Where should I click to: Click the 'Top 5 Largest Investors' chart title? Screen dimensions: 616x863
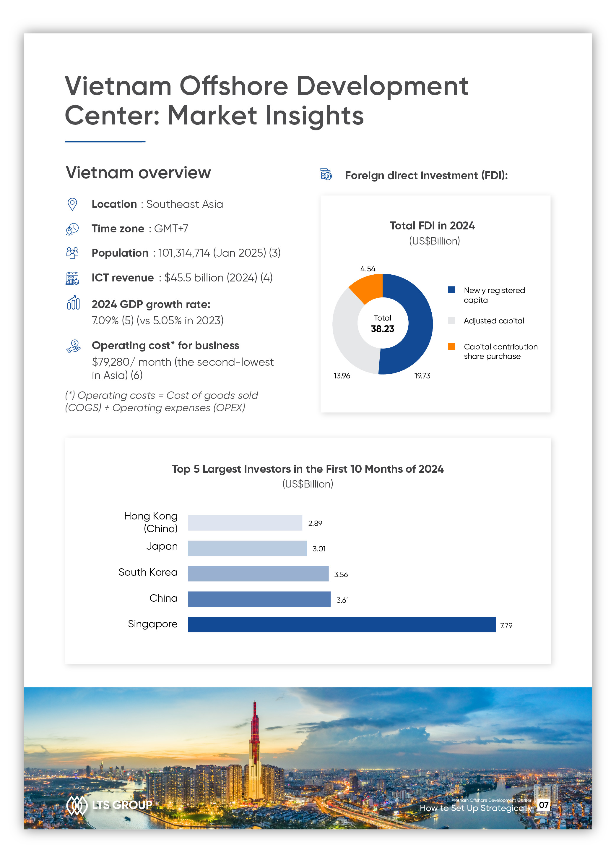pos(308,469)
